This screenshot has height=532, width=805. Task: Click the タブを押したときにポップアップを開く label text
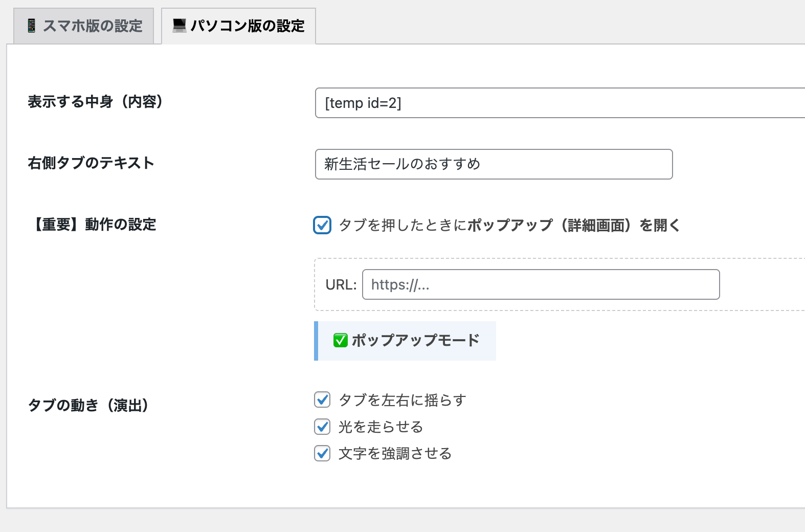[x=509, y=225]
